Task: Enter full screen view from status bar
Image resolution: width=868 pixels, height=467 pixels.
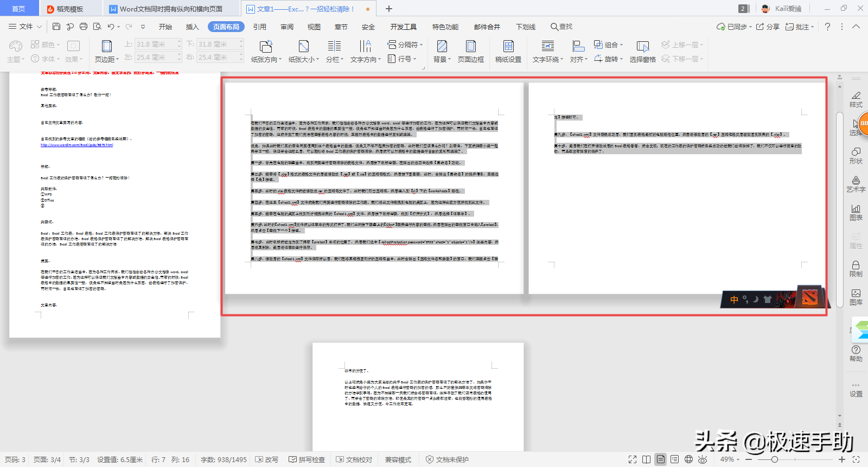Action: tap(633, 459)
